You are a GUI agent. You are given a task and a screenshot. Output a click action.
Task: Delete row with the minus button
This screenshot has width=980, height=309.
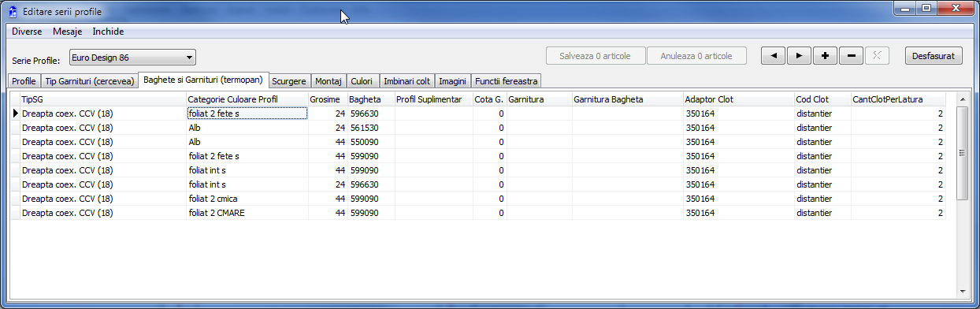[x=851, y=56]
